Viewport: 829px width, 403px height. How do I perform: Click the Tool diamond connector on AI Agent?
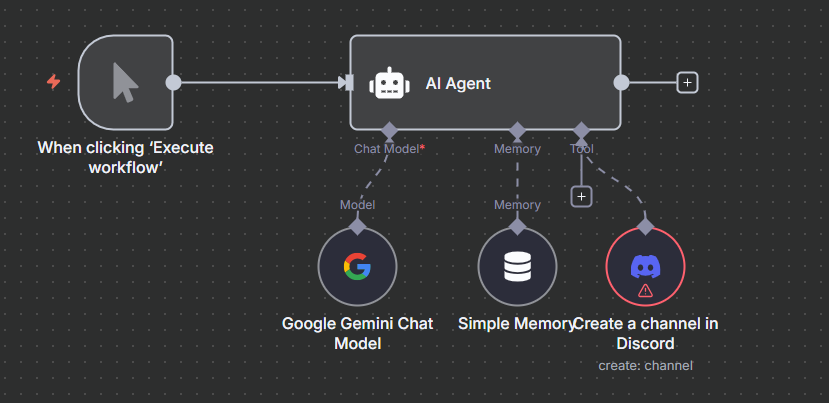582,130
